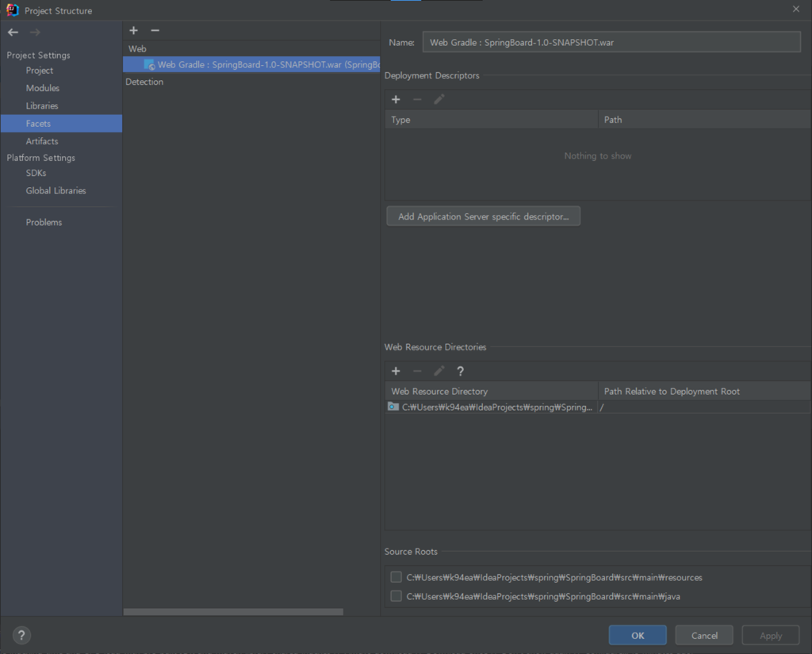Viewport: 812px width, 654px height.
Task: Click the facet Name input field
Action: tap(611, 42)
